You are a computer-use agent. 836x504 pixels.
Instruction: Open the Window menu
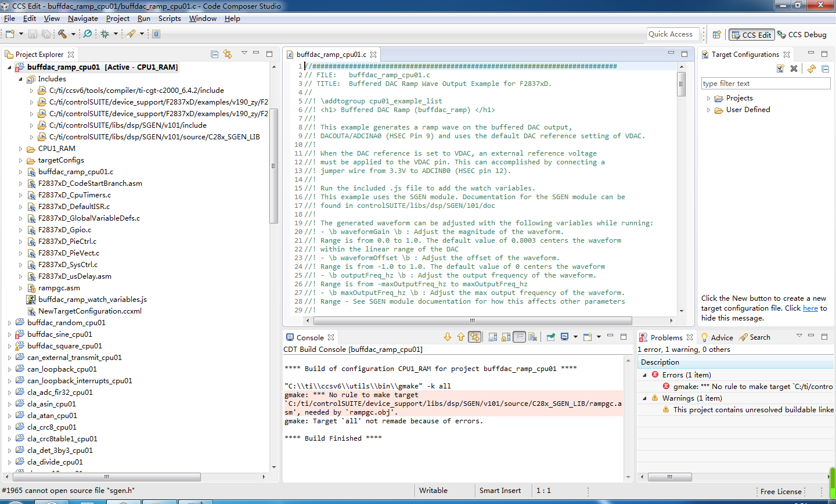(x=203, y=19)
